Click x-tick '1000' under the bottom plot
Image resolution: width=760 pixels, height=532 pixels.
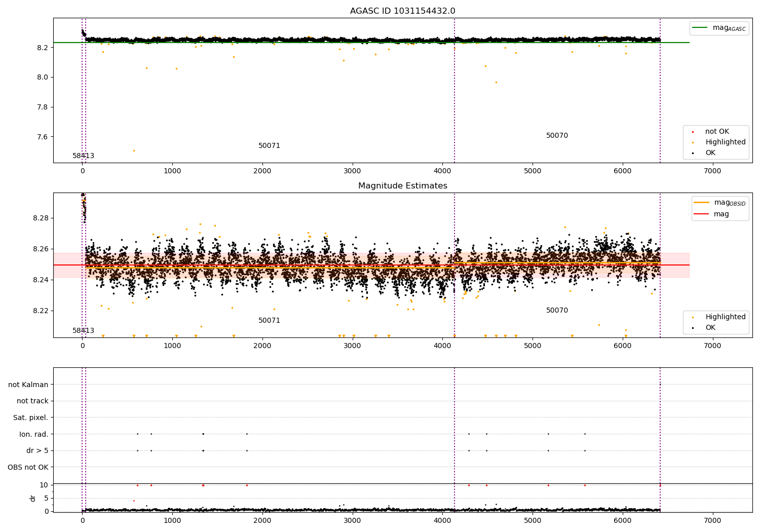click(172, 521)
